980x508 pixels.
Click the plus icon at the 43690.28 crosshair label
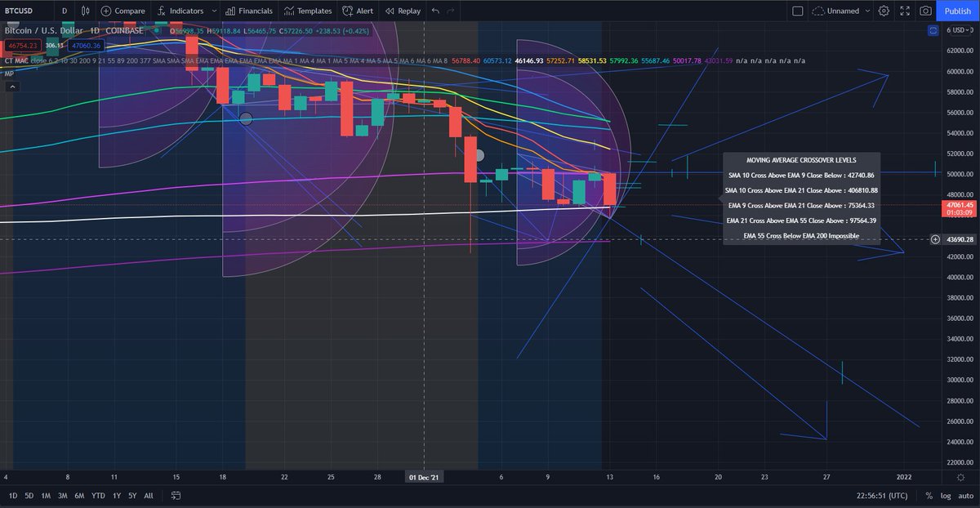[x=935, y=239]
